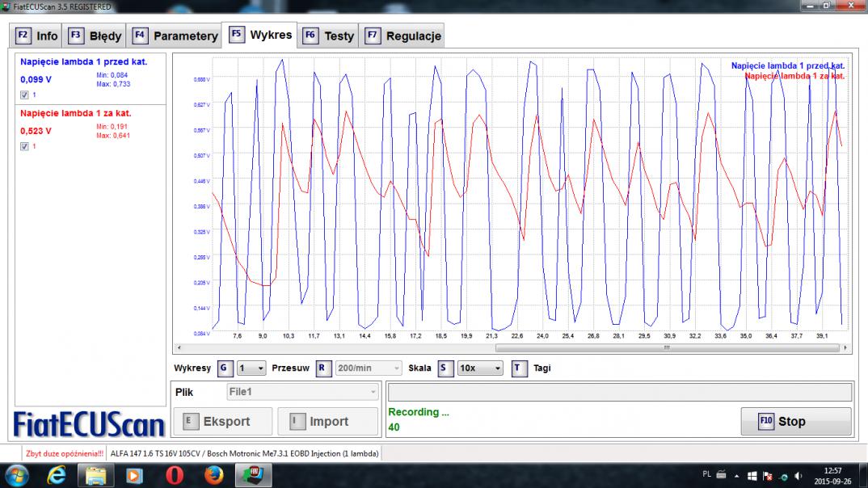Select the Wykres tab
The height and width of the screenshot is (488, 868).
coord(259,35)
